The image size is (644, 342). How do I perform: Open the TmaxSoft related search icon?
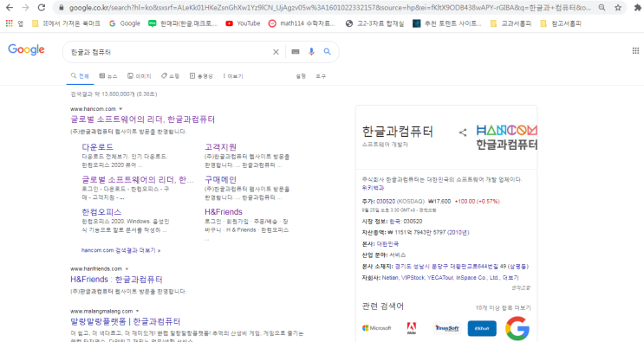coord(447,328)
